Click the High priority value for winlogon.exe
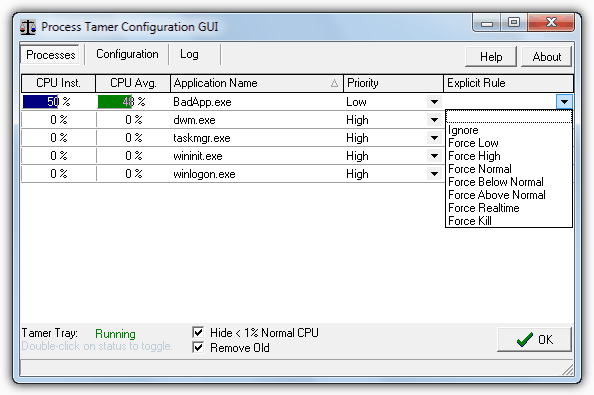This screenshot has height=395, width=594. (x=357, y=174)
